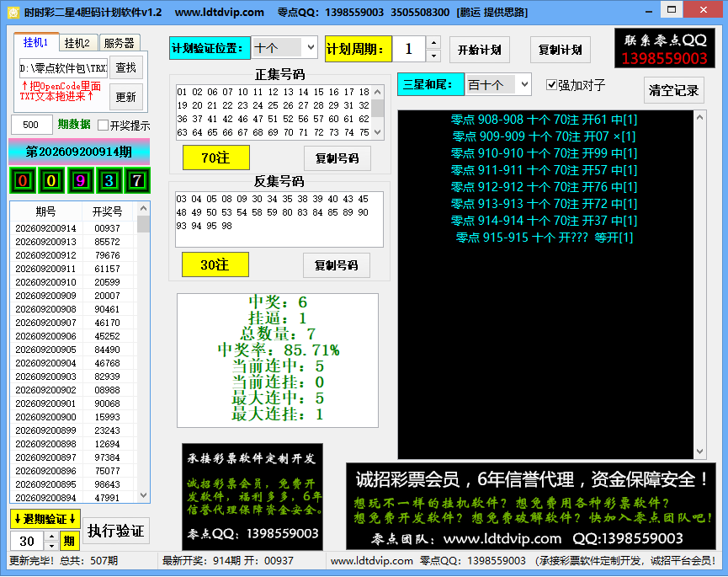Click the 承接彩票软件定制开发 ad panel
728x577 pixels.
(x=252, y=497)
